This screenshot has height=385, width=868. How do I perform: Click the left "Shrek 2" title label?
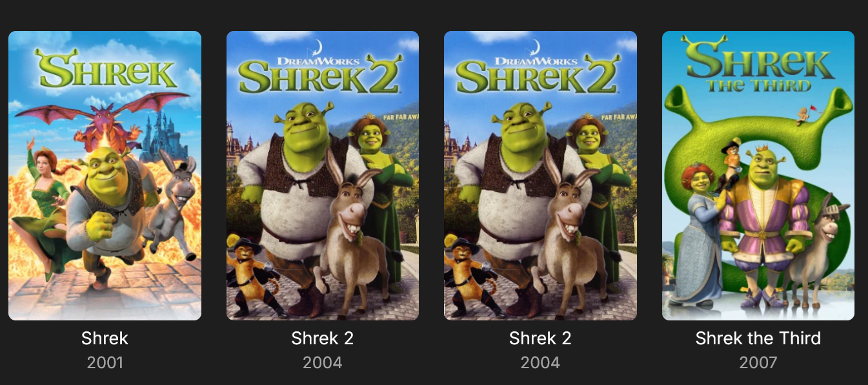point(323,338)
